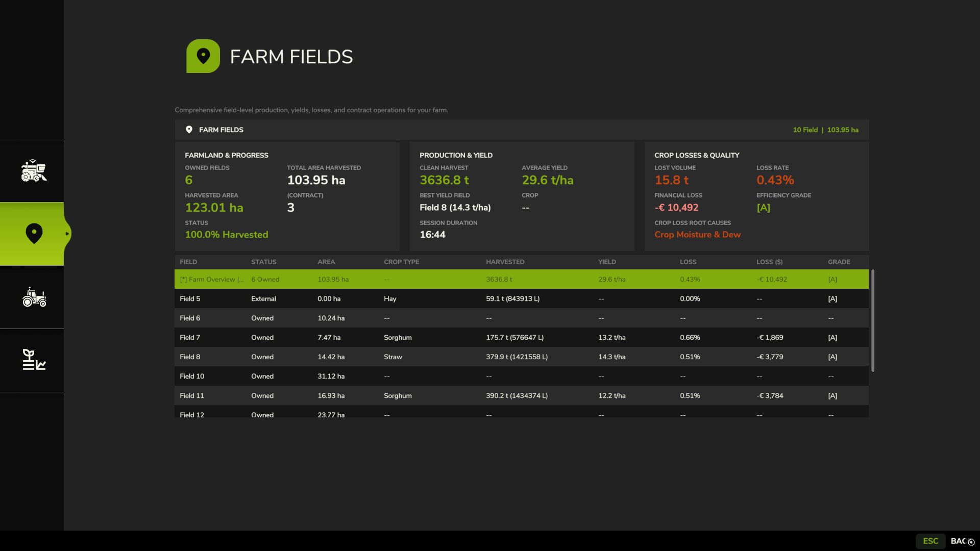Click the table vertical scrollbar
The image size is (980, 551).
tap(873, 320)
